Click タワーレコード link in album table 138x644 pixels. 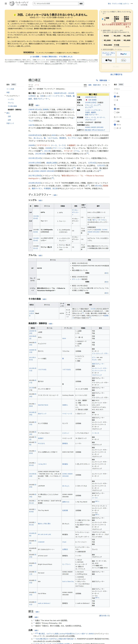click(77, 279)
